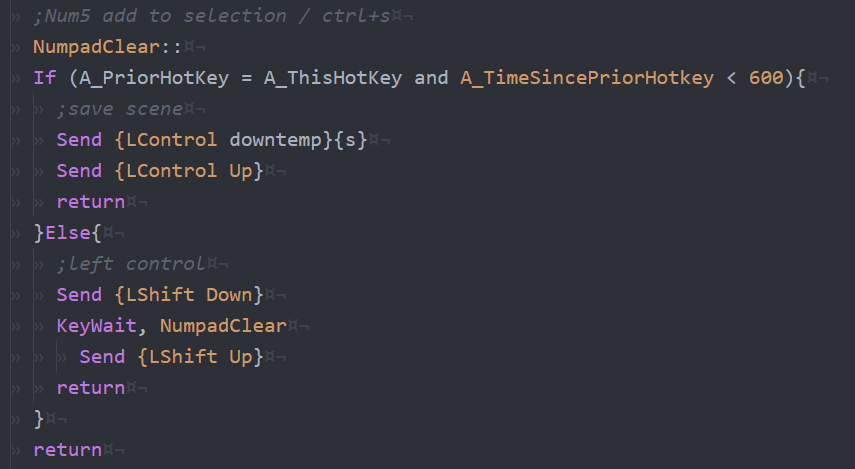Click NumpadClear after KeyWait
855x469 pixels.
click(x=223, y=326)
